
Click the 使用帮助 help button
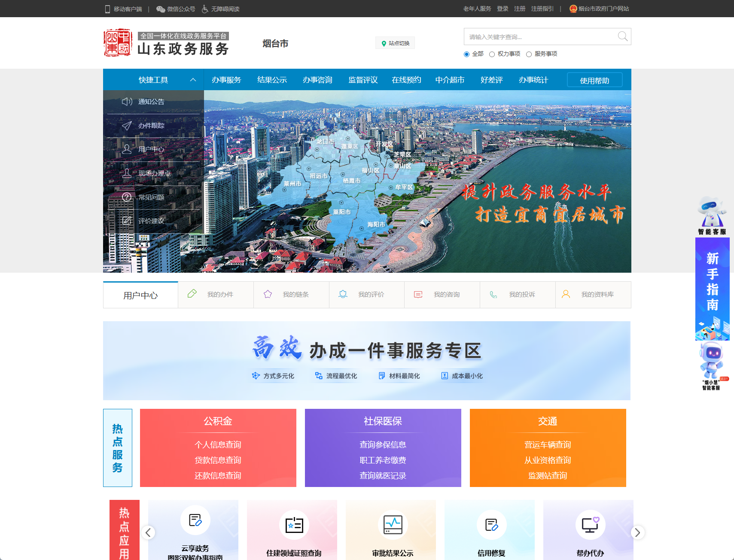pos(594,80)
